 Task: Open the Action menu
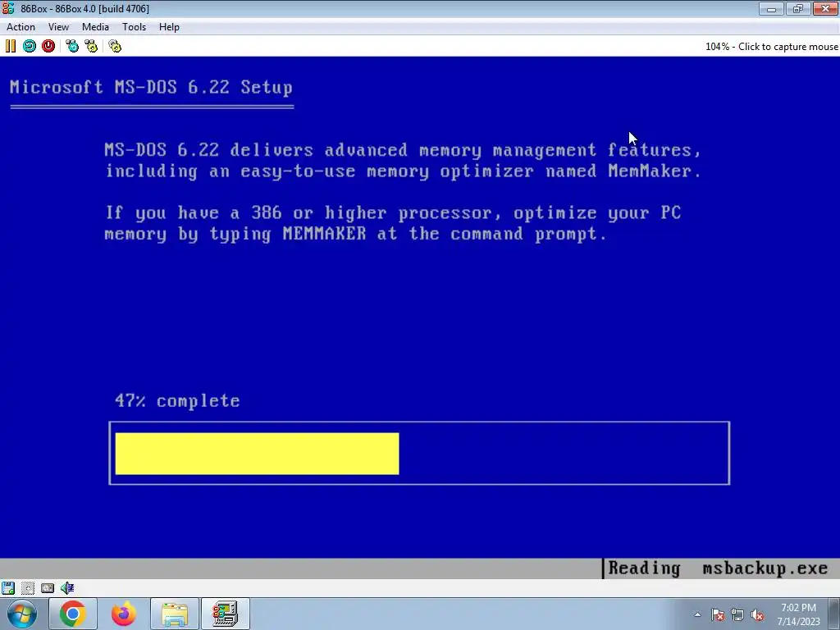point(21,27)
